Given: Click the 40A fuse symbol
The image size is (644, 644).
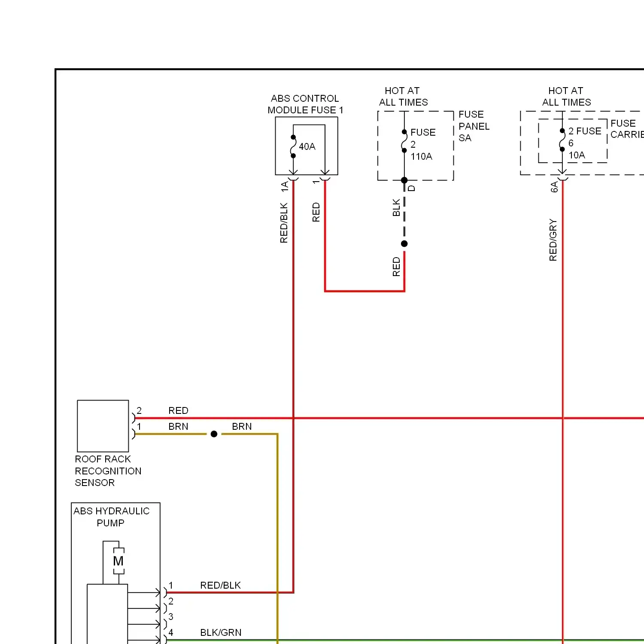Looking at the screenshot, I should [x=293, y=146].
